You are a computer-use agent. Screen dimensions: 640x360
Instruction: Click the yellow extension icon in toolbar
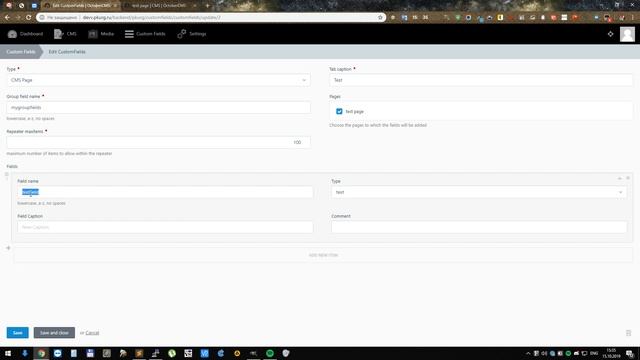pyautogui.click(x=500, y=18)
